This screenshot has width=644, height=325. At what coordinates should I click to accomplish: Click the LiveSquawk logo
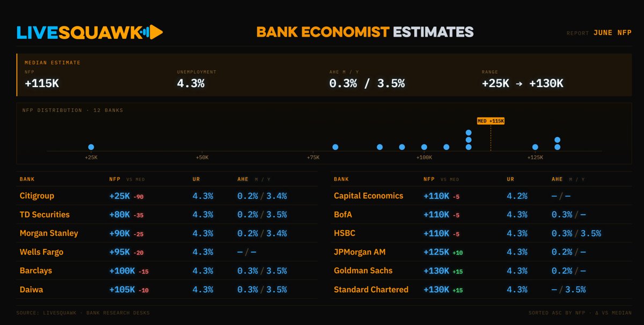pyautogui.click(x=90, y=32)
